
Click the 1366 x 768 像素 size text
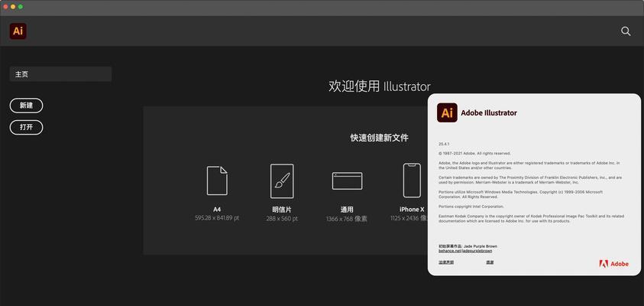347,219
